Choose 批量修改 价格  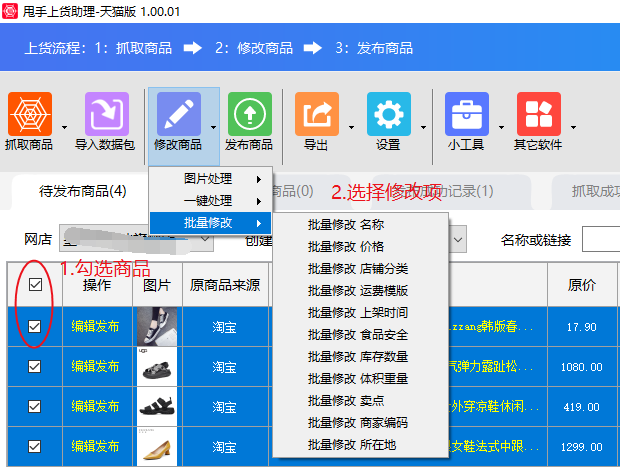point(361,247)
